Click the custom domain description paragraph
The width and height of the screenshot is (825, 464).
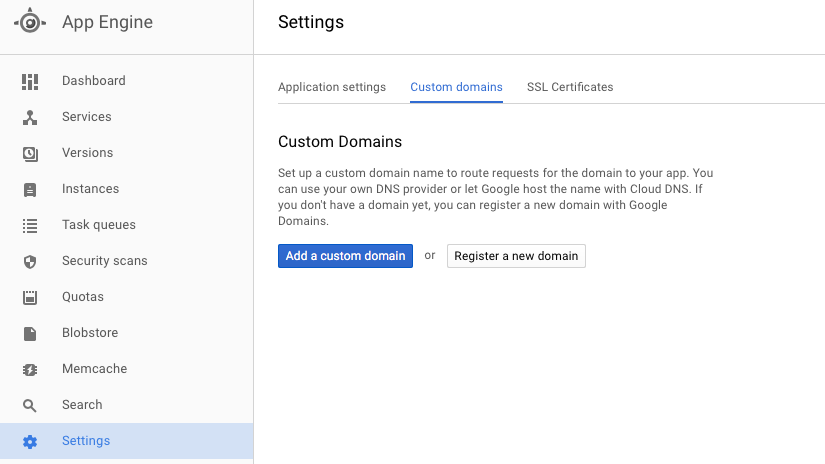point(496,197)
